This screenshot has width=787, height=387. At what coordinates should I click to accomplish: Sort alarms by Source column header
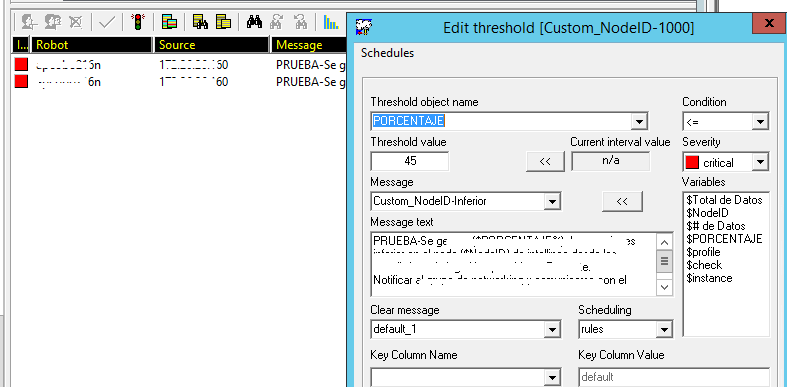point(212,45)
